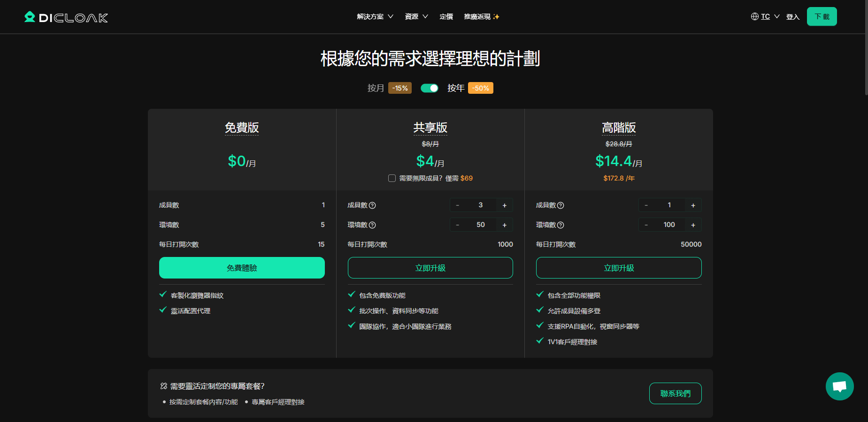Click the 共享版 environment count input field
Image resolution: width=868 pixels, height=422 pixels.
[481, 225]
